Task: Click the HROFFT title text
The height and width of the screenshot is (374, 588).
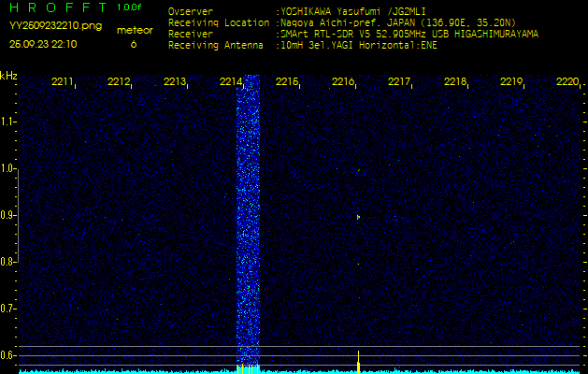Action: (x=58, y=7)
